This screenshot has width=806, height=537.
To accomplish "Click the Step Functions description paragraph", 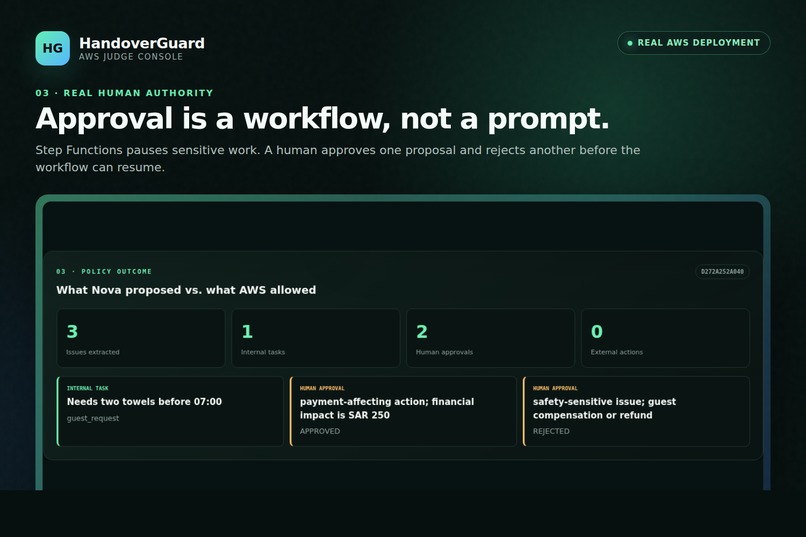I will click(338, 158).
